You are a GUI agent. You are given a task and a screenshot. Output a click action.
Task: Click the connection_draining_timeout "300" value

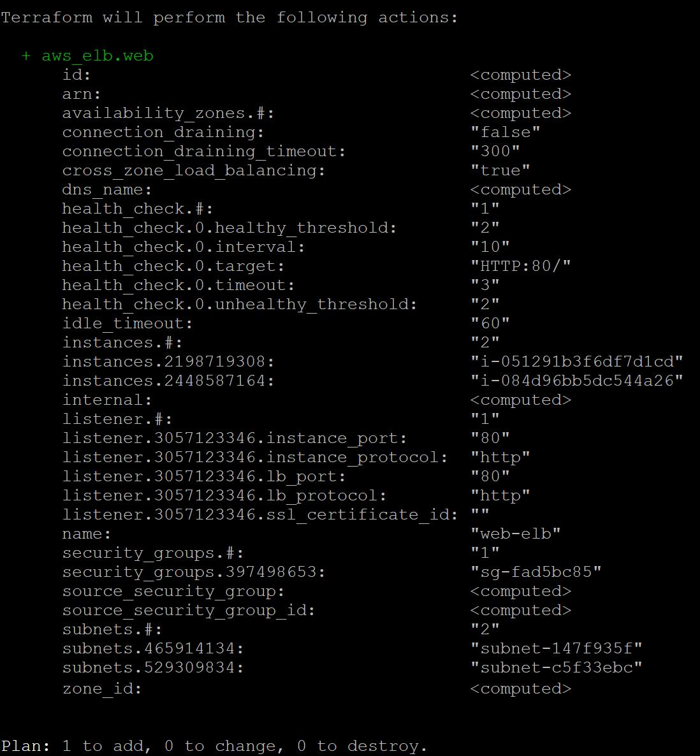pos(495,151)
